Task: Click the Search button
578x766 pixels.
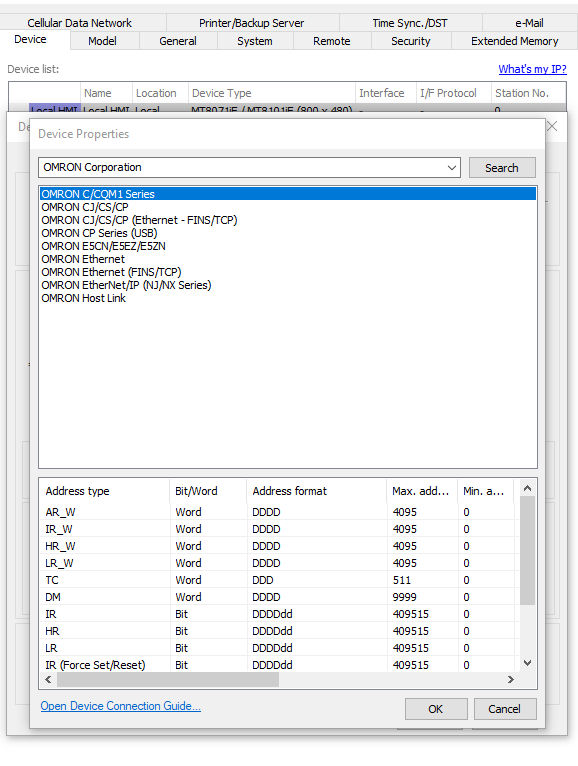Action: 502,168
